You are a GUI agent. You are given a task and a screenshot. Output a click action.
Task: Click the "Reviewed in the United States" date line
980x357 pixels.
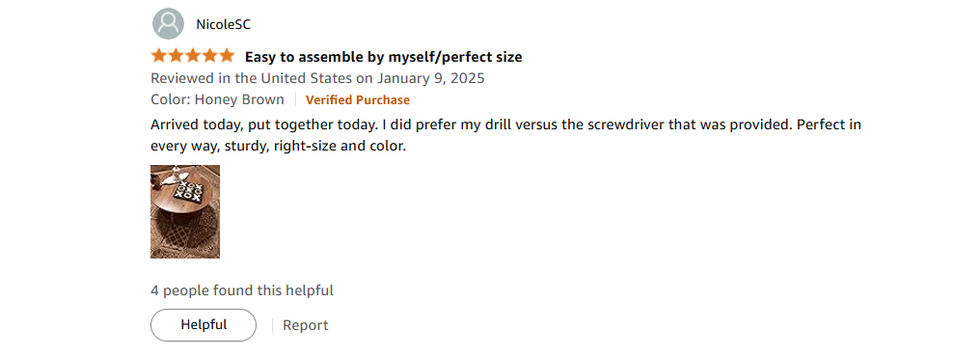pyautogui.click(x=317, y=79)
